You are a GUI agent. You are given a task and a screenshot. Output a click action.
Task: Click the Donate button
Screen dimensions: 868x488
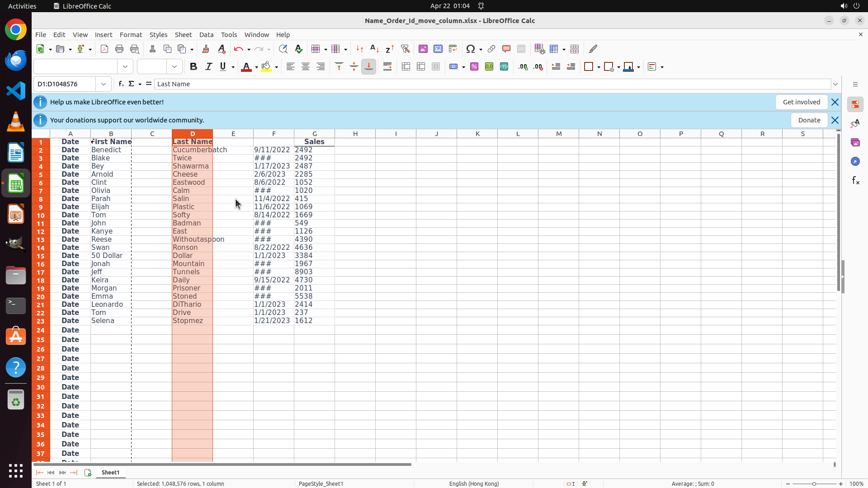(x=809, y=120)
